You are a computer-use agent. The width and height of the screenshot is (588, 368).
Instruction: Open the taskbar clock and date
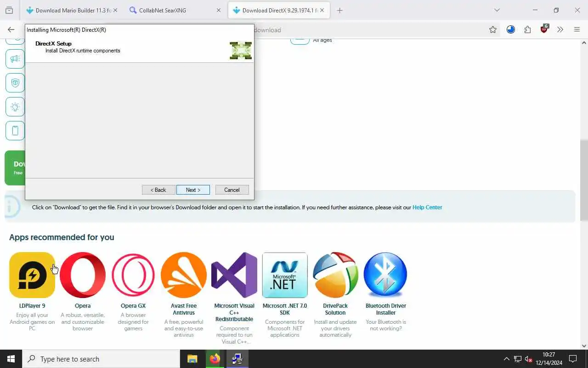click(548, 359)
